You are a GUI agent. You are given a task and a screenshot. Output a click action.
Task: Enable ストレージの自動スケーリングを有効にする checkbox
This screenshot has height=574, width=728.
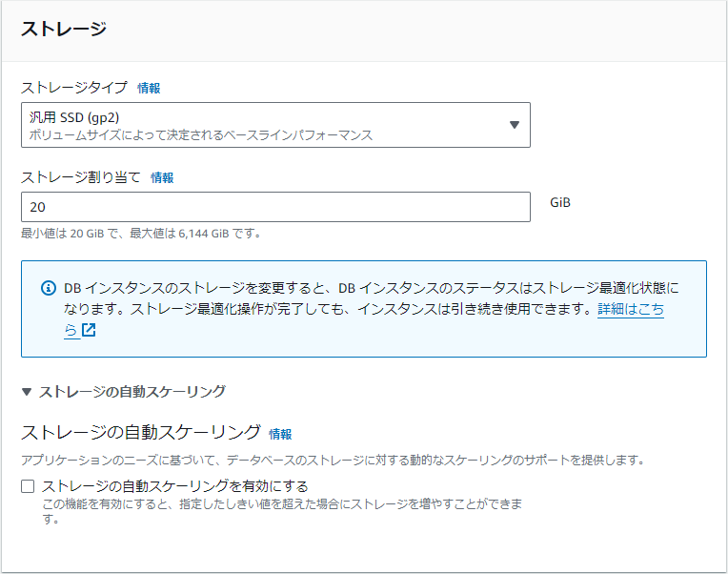click(28, 486)
